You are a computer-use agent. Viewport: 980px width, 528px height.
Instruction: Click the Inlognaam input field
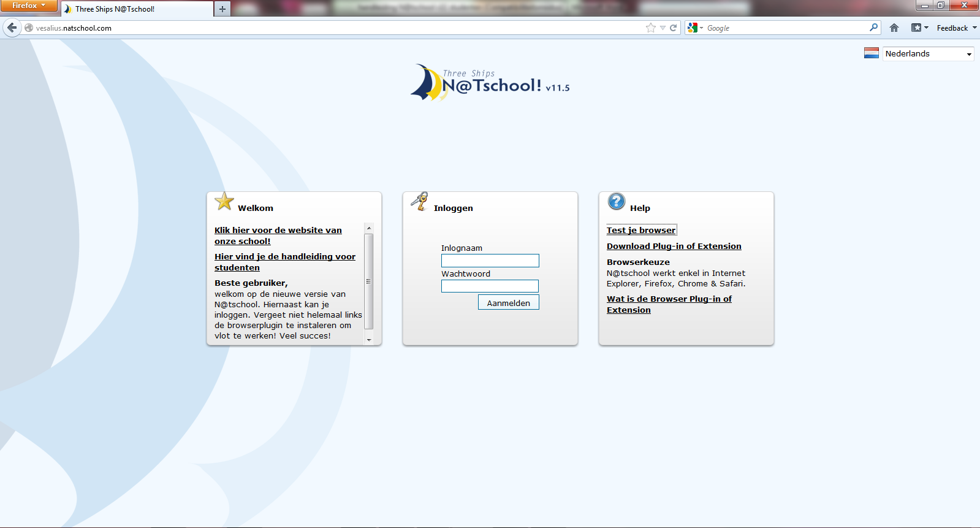(x=490, y=261)
